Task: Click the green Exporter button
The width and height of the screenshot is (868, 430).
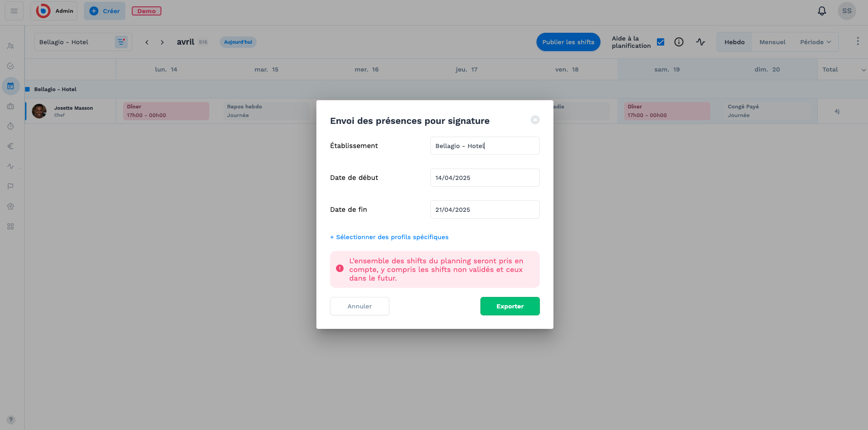Action: [510, 306]
